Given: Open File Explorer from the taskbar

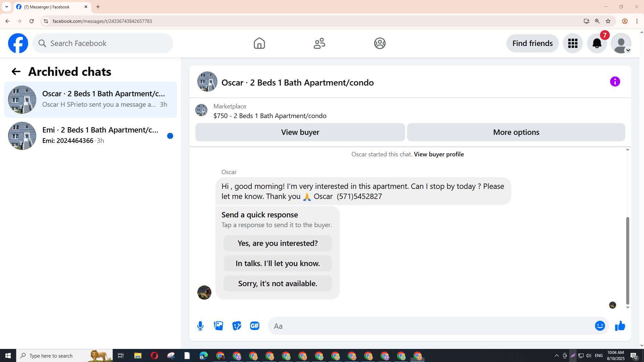Looking at the screenshot, I should [138, 356].
